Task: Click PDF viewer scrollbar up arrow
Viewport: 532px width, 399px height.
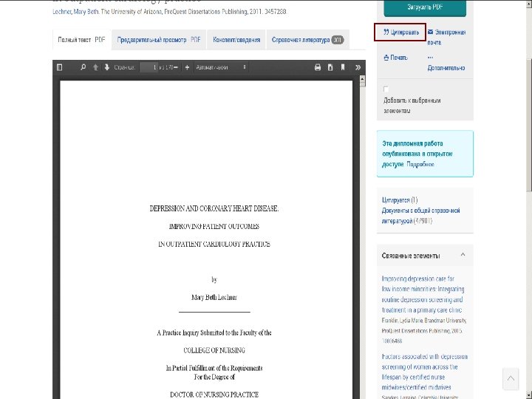Action: 362,79
